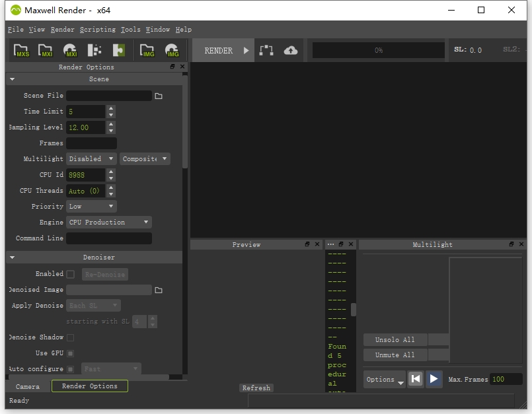Open the Scripting menu

click(x=97, y=30)
